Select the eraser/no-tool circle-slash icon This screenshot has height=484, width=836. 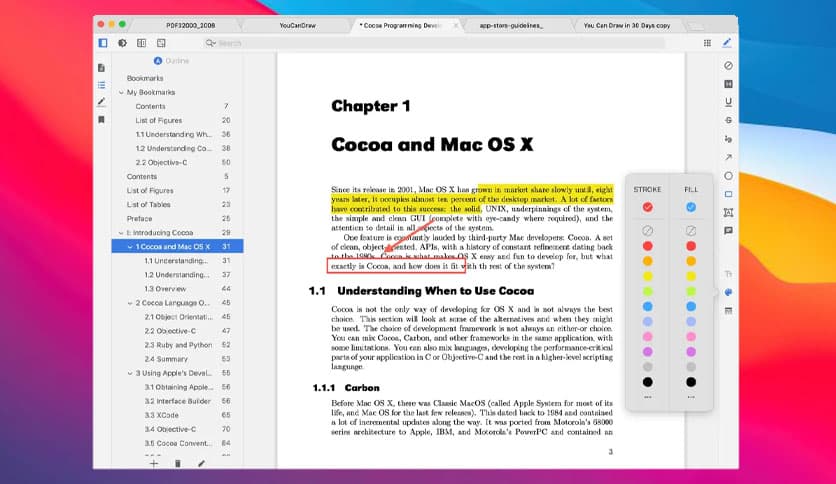coord(728,65)
